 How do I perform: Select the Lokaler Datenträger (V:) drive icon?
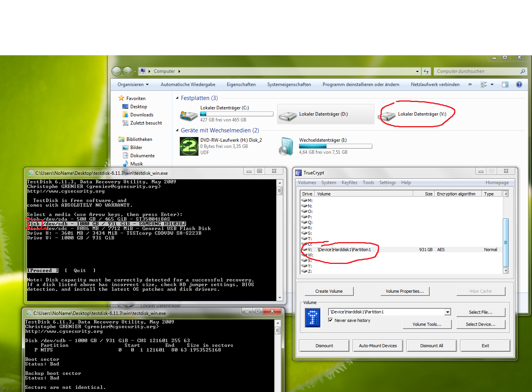386,116
